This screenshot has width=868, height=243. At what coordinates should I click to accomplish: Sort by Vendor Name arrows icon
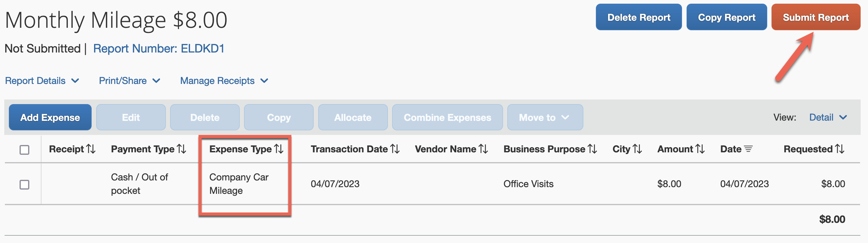[483, 149]
